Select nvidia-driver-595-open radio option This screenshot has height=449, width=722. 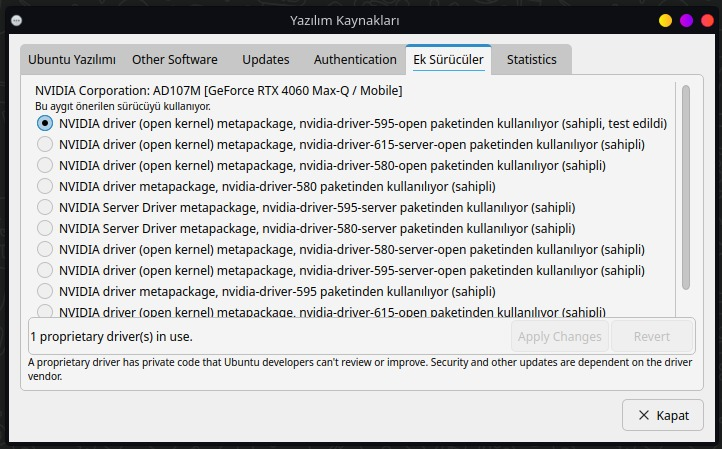45,123
